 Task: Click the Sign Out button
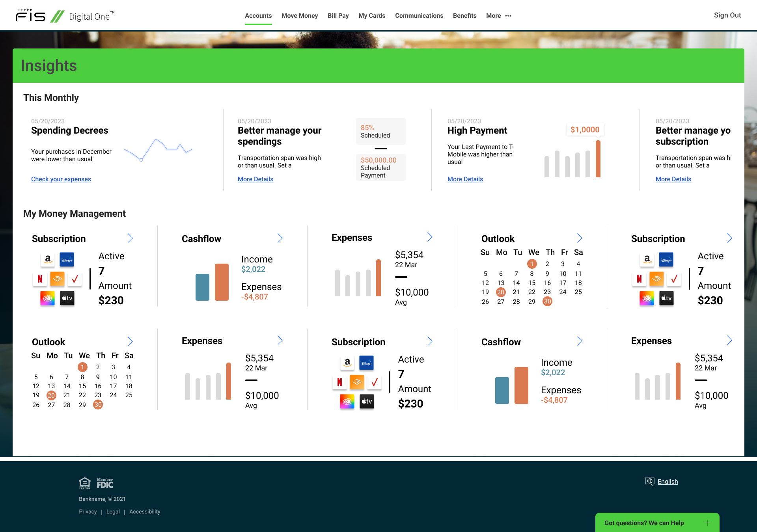click(727, 15)
